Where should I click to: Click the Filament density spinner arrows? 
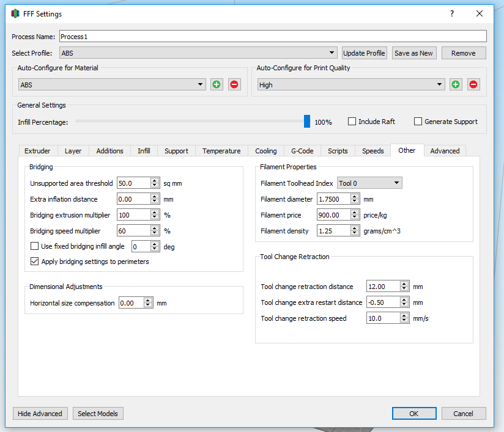pyautogui.click(x=355, y=231)
